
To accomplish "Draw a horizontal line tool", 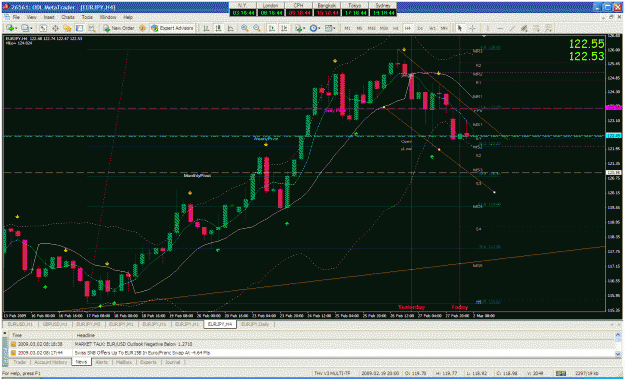I will pos(500,28).
